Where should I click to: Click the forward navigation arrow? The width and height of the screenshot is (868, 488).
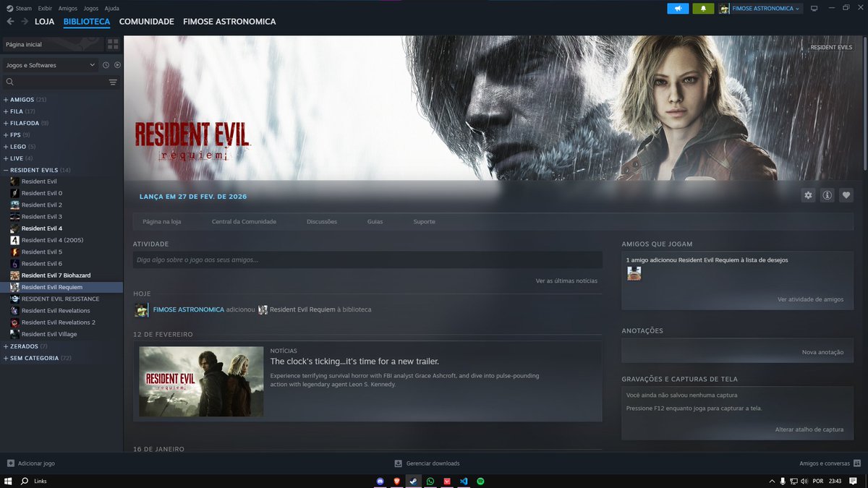coord(25,22)
